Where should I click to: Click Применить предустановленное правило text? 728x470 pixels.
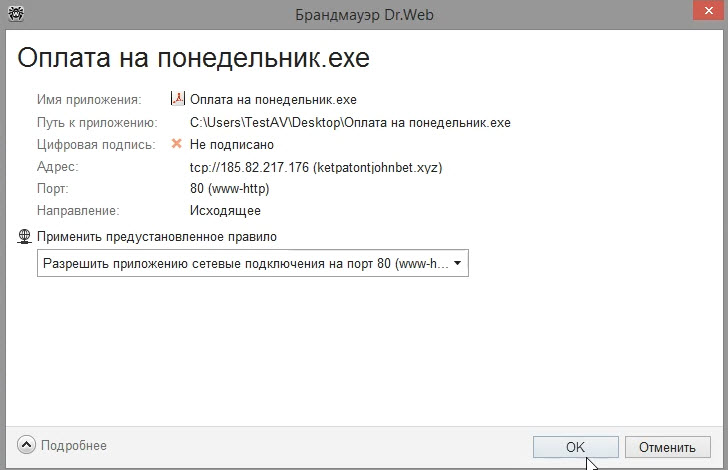[157, 236]
